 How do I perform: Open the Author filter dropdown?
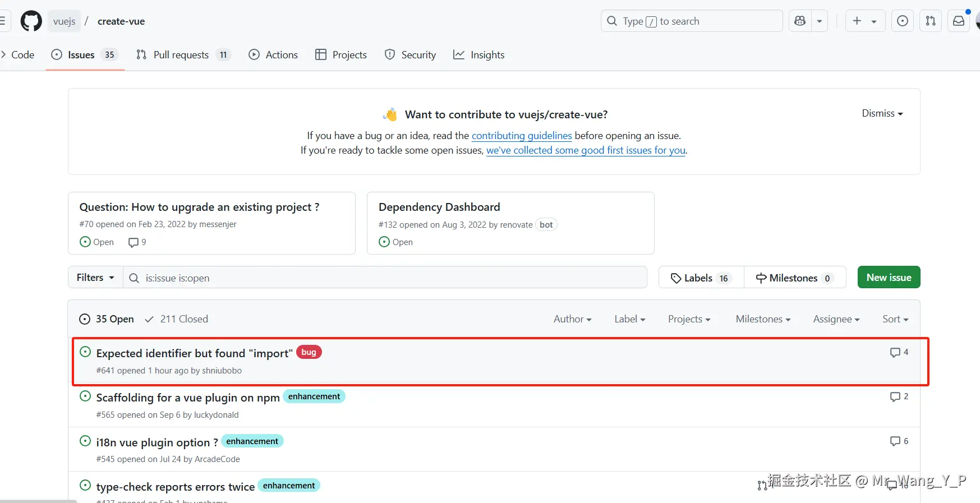(x=572, y=319)
